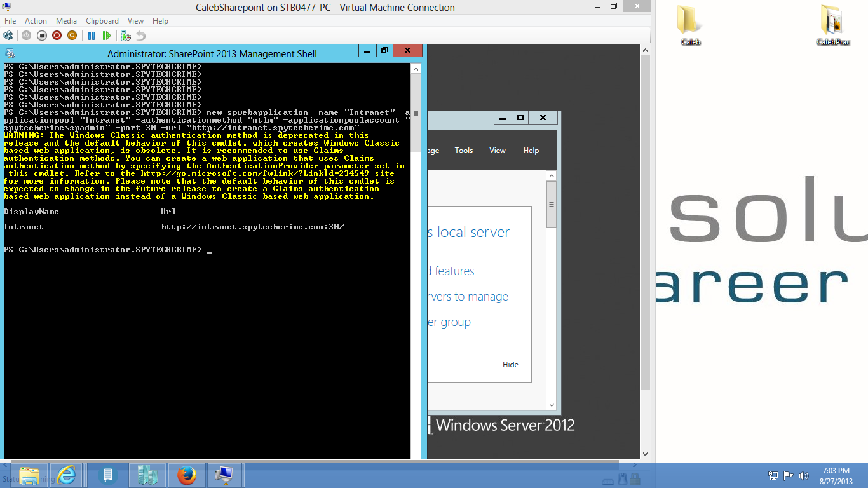
Task: Click the 'Intranet' DisplayName value in shell
Action: coord(24,227)
